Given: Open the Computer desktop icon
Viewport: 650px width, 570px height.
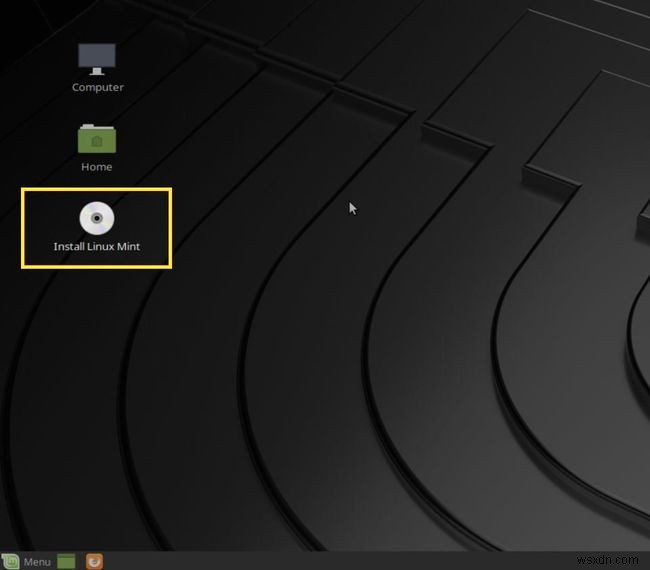Looking at the screenshot, I should [x=97, y=59].
